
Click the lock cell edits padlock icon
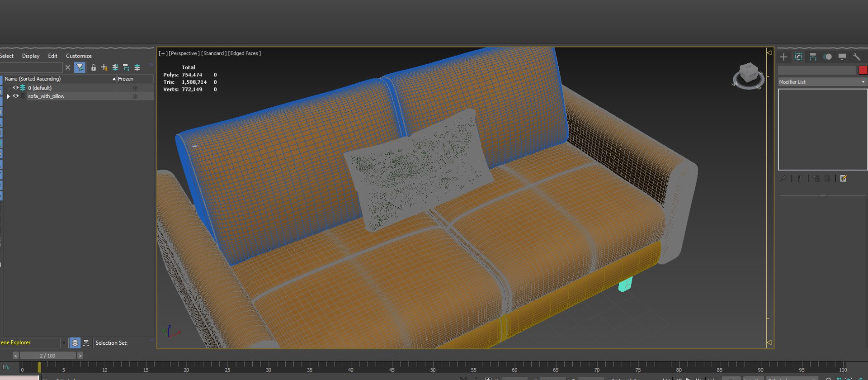click(x=94, y=67)
